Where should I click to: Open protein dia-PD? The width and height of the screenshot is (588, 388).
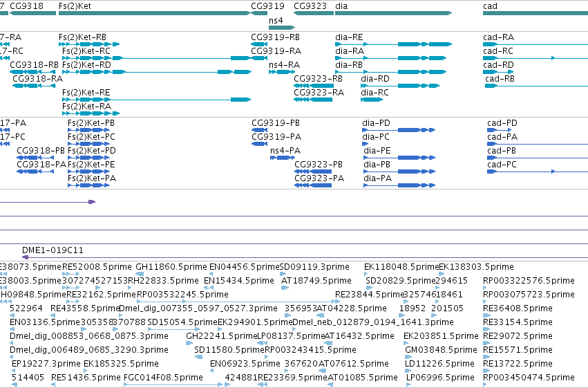[x=399, y=130]
